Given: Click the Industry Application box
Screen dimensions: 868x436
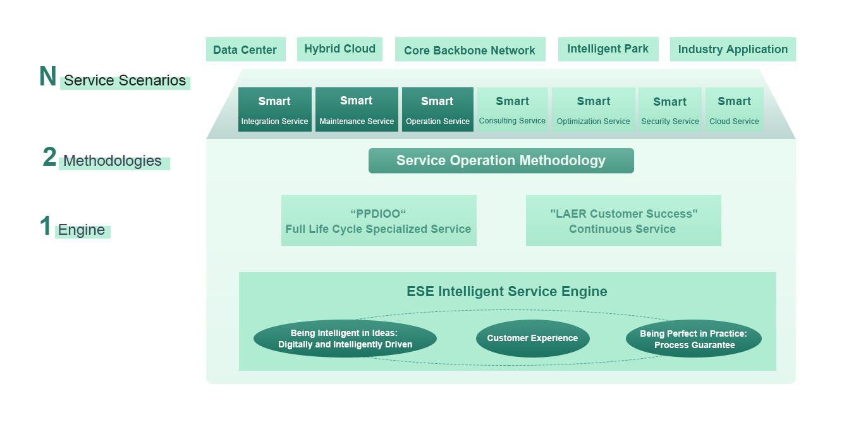Looking at the screenshot, I should pos(733,49).
